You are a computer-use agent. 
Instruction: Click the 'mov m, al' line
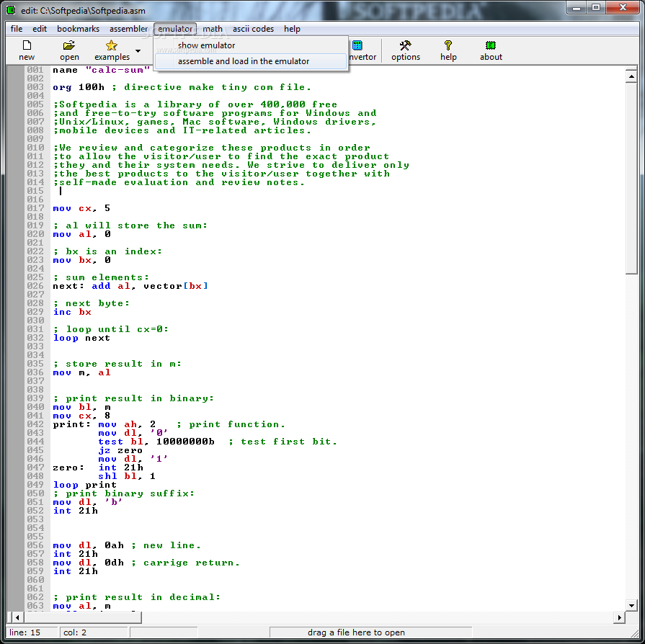pyautogui.click(x=81, y=372)
